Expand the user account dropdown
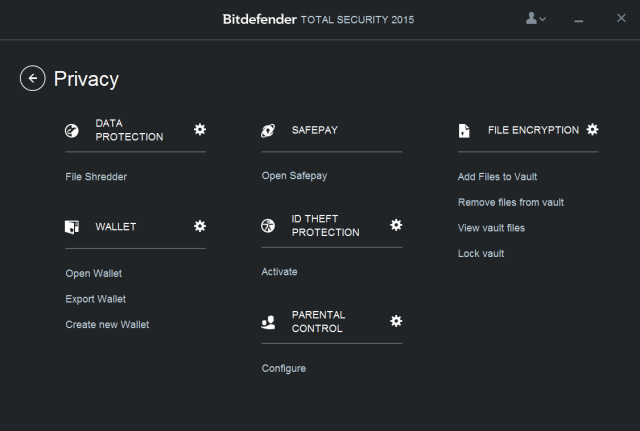This screenshot has width=640, height=431. [x=536, y=18]
